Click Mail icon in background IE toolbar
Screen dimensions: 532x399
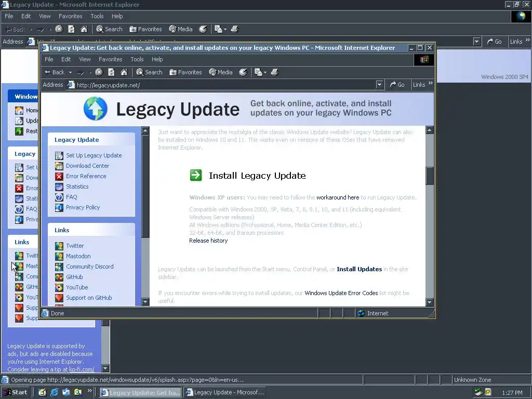(x=218, y=29)
